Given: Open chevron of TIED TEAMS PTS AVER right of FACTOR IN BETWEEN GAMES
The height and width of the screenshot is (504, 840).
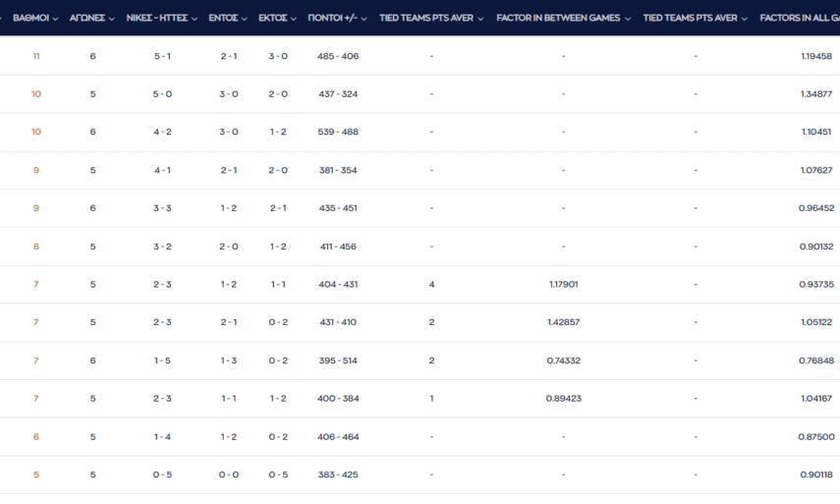Looking at the screenshot, I should (745, 19).
